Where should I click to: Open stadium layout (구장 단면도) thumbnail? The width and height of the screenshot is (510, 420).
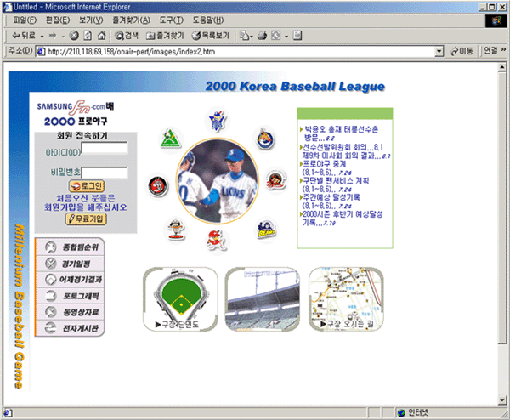click(180, 299)
